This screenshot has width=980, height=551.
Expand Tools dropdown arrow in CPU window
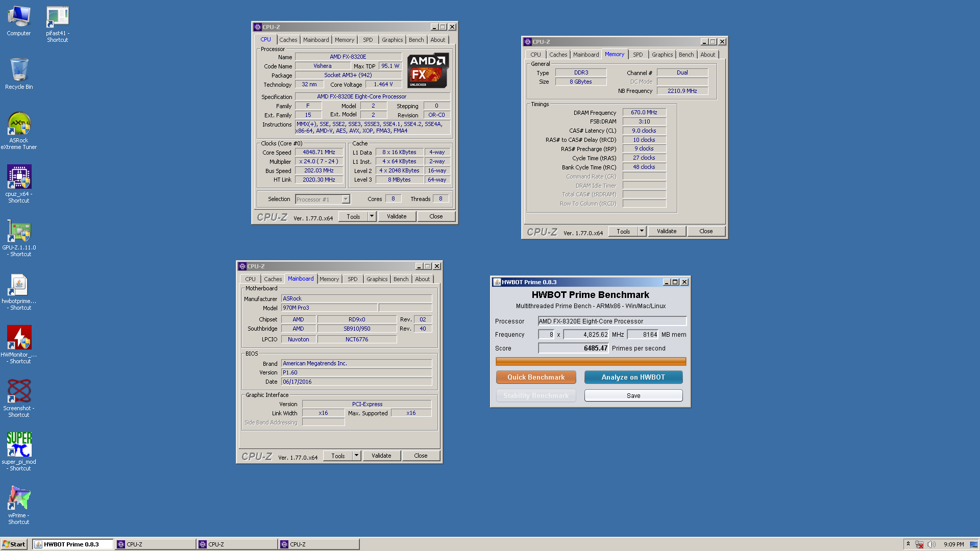click(x=372, y=216)
